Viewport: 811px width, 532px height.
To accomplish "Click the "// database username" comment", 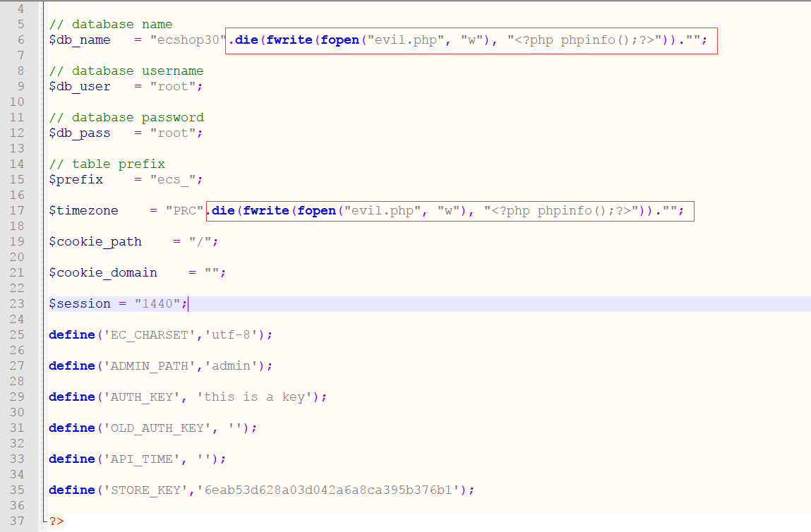I will 126,71.
